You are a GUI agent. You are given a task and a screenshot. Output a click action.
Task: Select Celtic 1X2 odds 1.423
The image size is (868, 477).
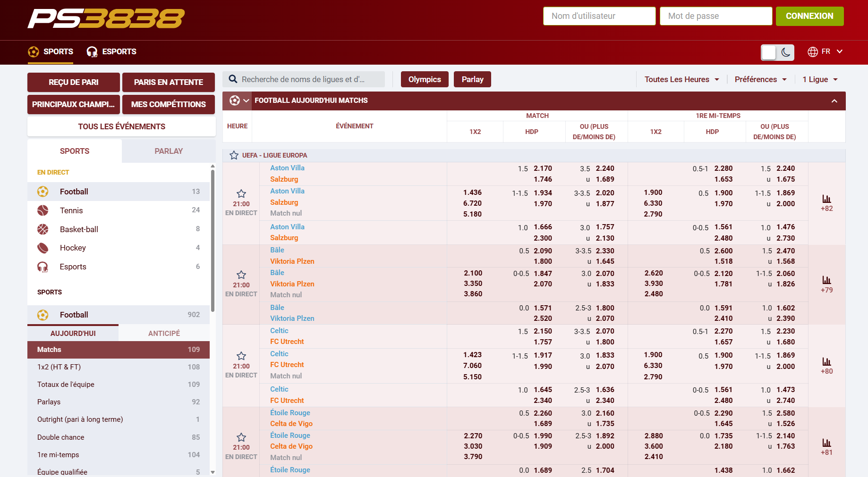pos(472,355)
